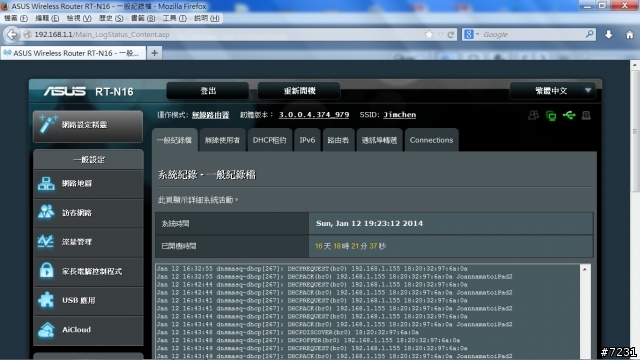Click the AiCloud cloud icon
This screenshot has width=640, height=360.
pos(46,330)
